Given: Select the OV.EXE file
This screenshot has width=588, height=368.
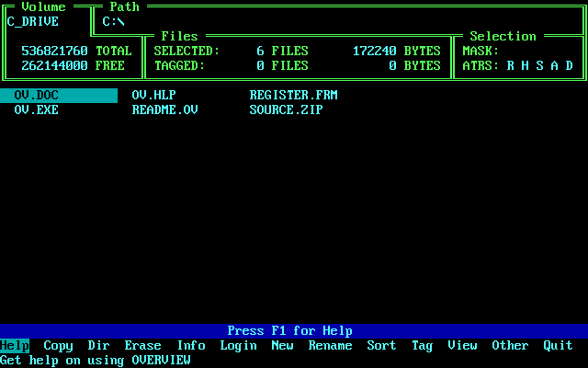Looking at the screenshot, I should 37,110.
